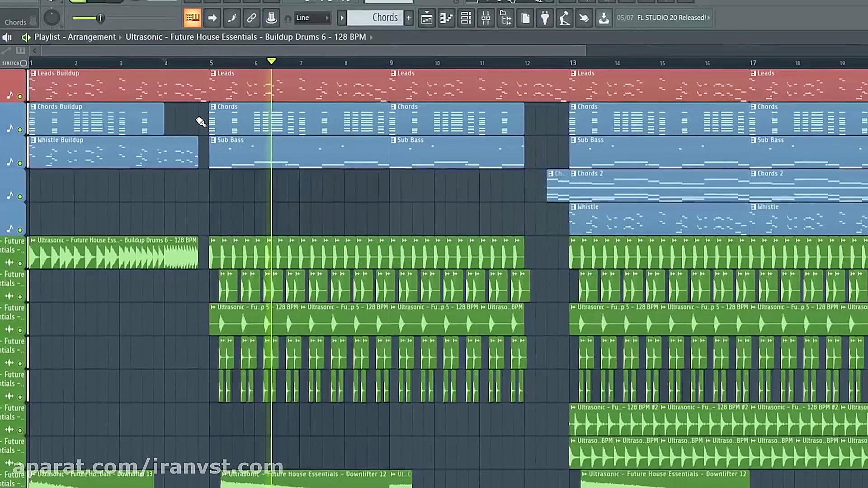This screenshot has width=868, height=488.
Task: Click the speaker icon beside playlist title
Action: point(26,37)
